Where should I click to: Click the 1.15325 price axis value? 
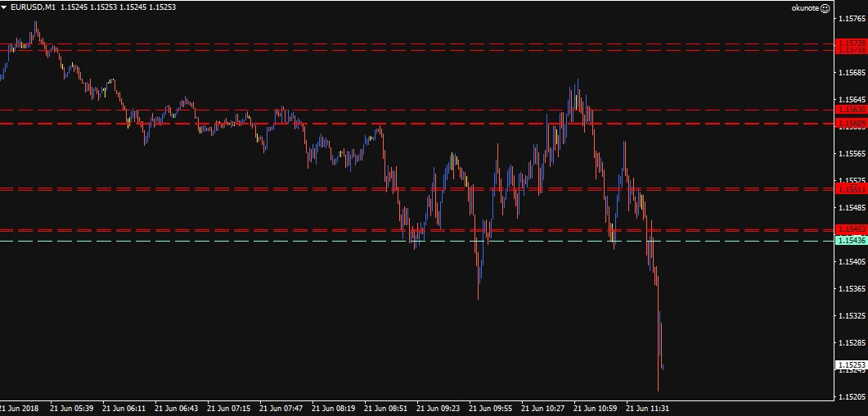(853, 316)
